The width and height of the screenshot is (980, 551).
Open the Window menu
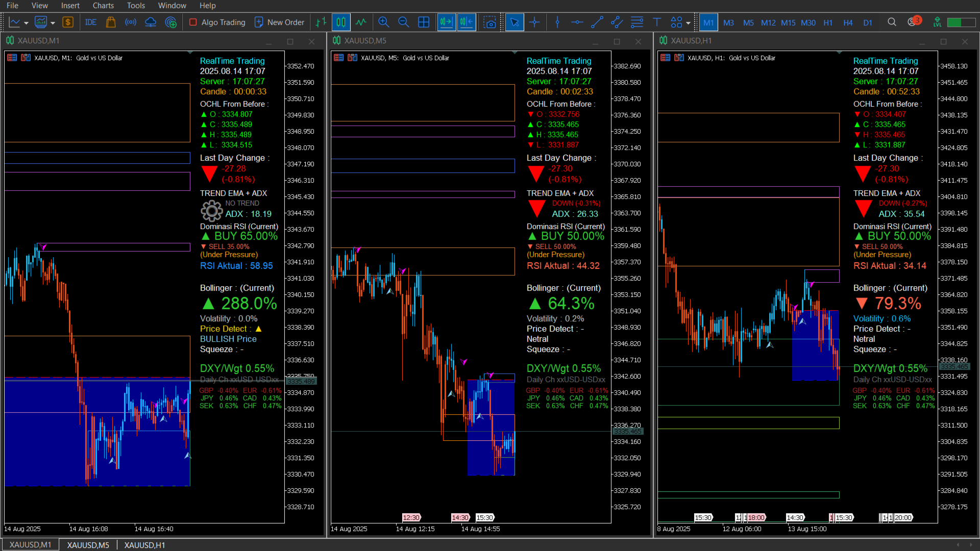click(x=172, y=6)
